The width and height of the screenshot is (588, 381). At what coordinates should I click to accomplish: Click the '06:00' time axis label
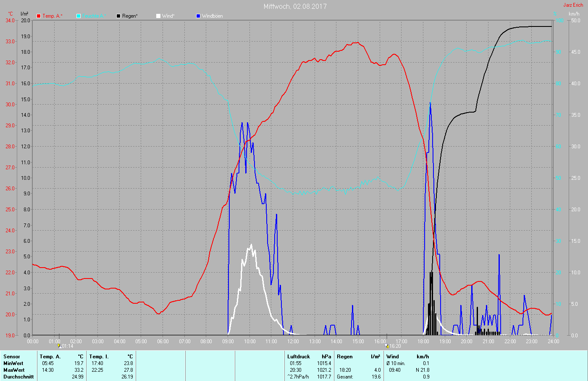click(163, 342)
